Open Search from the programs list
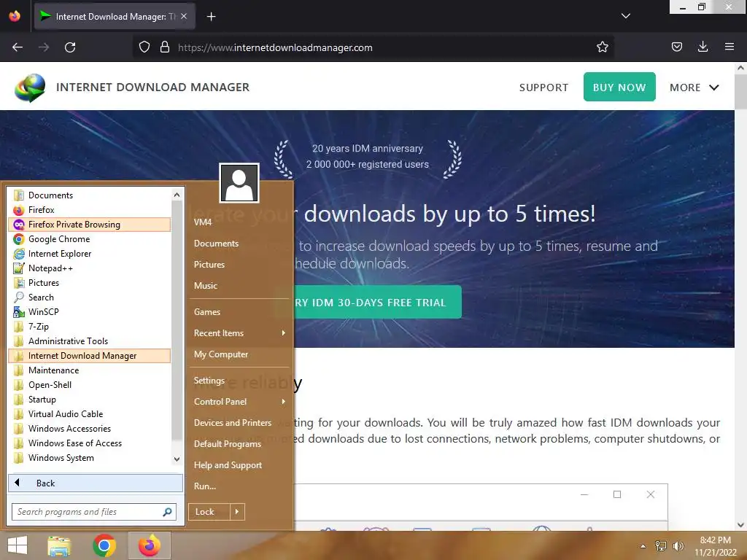The height and width of the screenshot is (560, 747). pyautogui.click(x=89, y=297)
